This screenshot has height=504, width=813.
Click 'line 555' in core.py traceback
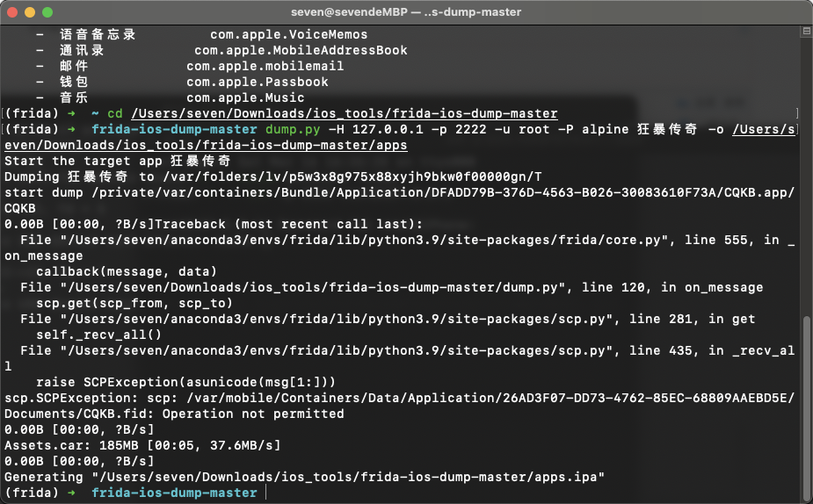(716, 240)
